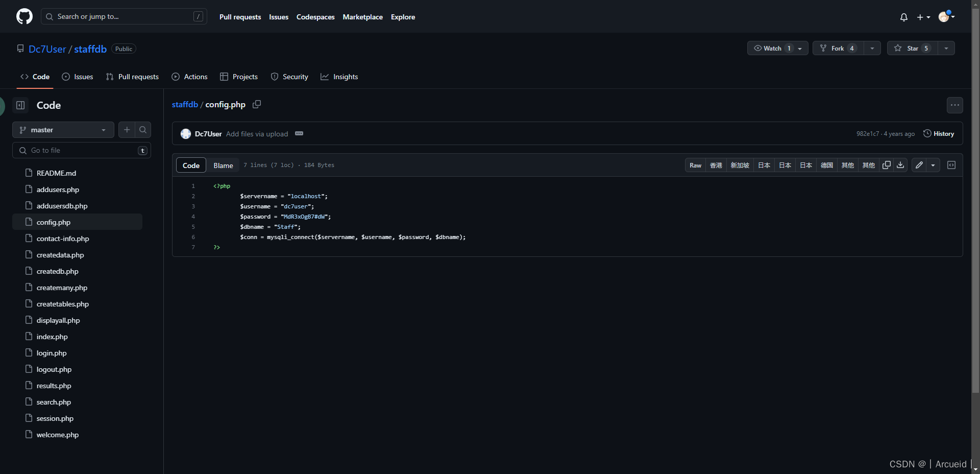Open the Star lists dropdown

click(x=946, y=48)
